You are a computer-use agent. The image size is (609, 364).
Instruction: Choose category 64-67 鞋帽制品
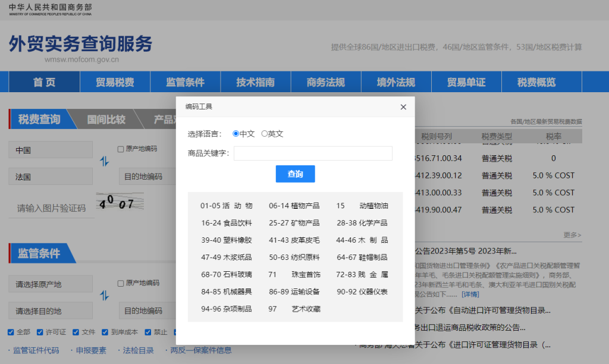click(362, 257)
